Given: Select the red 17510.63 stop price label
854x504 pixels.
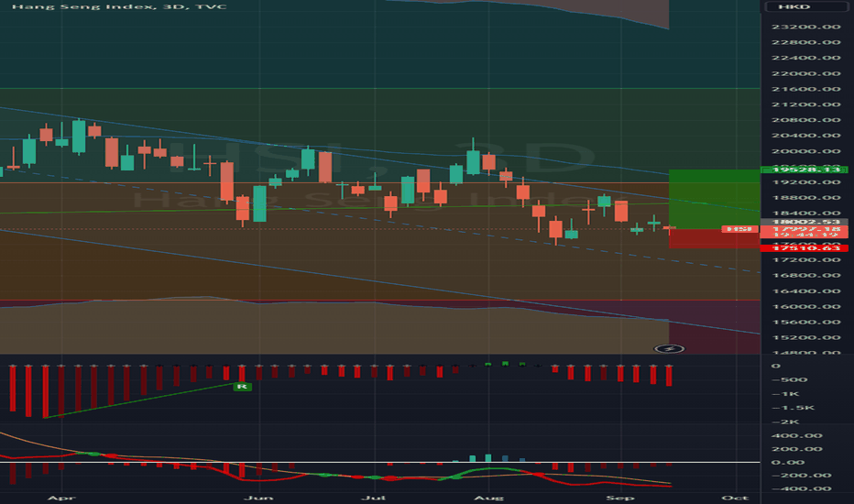Looking at the screenshot, I should pos(805,248).
